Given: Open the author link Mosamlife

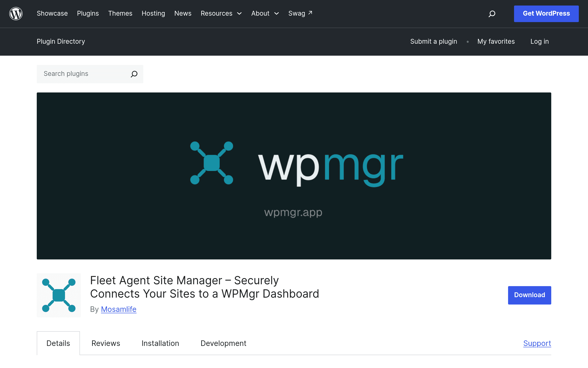Looking at the screenshot, I should [119, 309].
